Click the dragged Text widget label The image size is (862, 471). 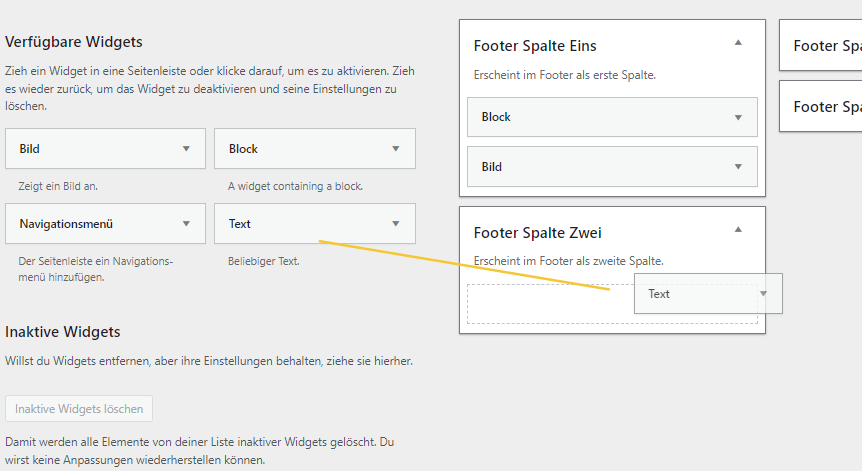659,294
